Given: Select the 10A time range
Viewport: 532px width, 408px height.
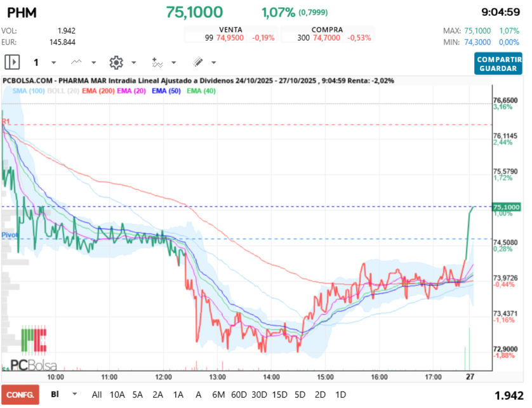Looking at the screenshot, I should (117, 394).
